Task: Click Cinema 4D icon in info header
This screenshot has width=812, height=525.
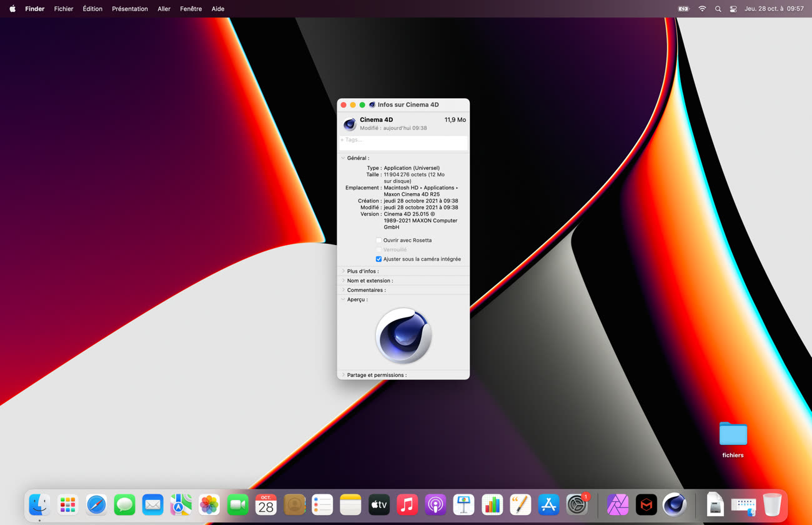Action: pos(350,124)
